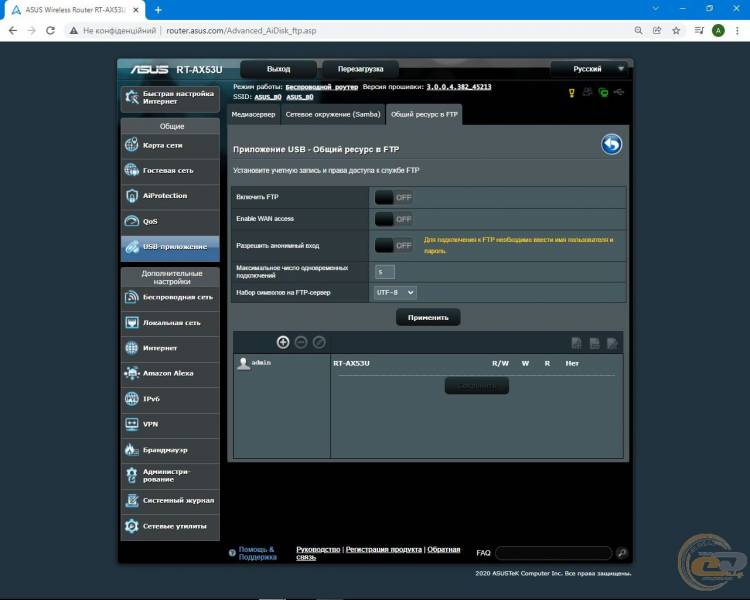The height and width of the screenshot is (600, 750).
Task: Click the yellow light bulb status icon
Action: (x=572, y=93)
